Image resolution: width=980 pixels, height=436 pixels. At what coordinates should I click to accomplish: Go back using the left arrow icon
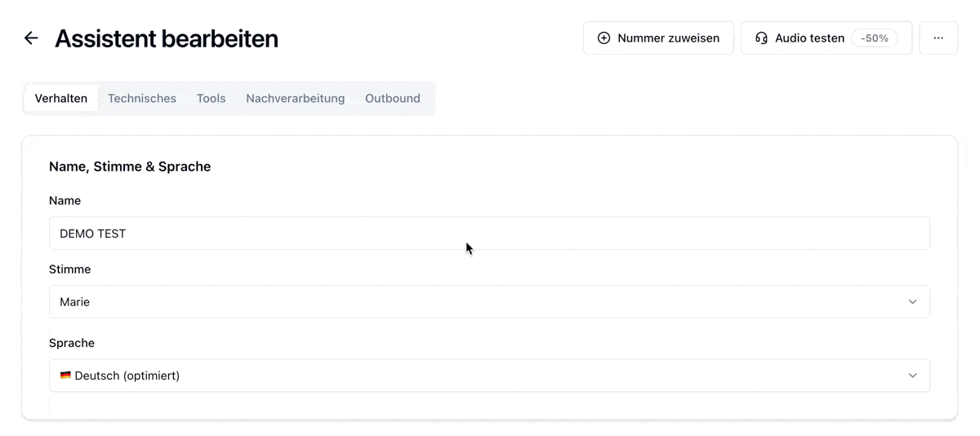[31, 38]
